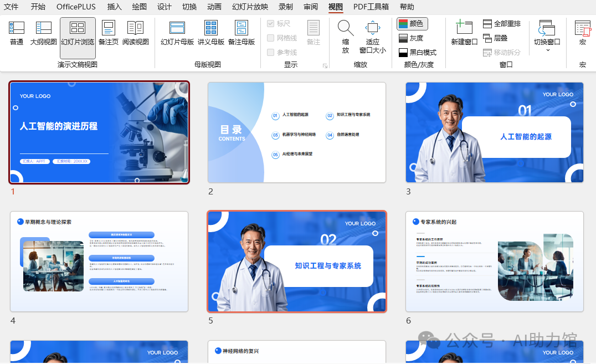
Task: Open the 帮助 help tab
Action: pos(407,7)
